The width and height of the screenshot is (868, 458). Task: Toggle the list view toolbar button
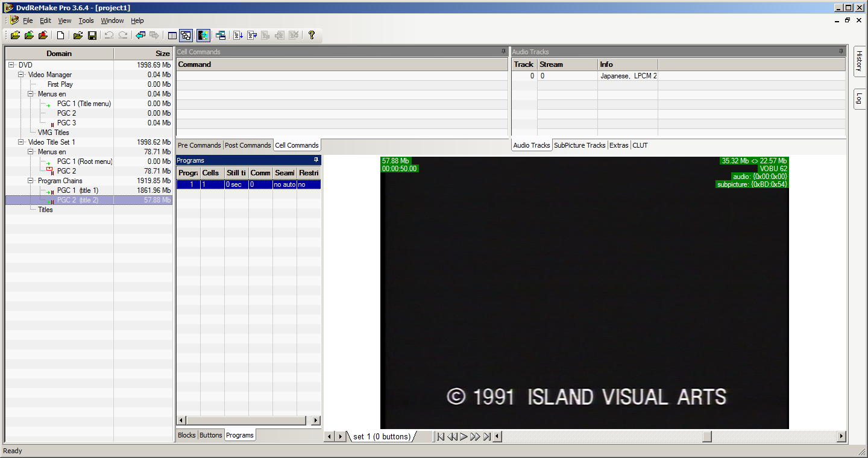click(172, 35)
